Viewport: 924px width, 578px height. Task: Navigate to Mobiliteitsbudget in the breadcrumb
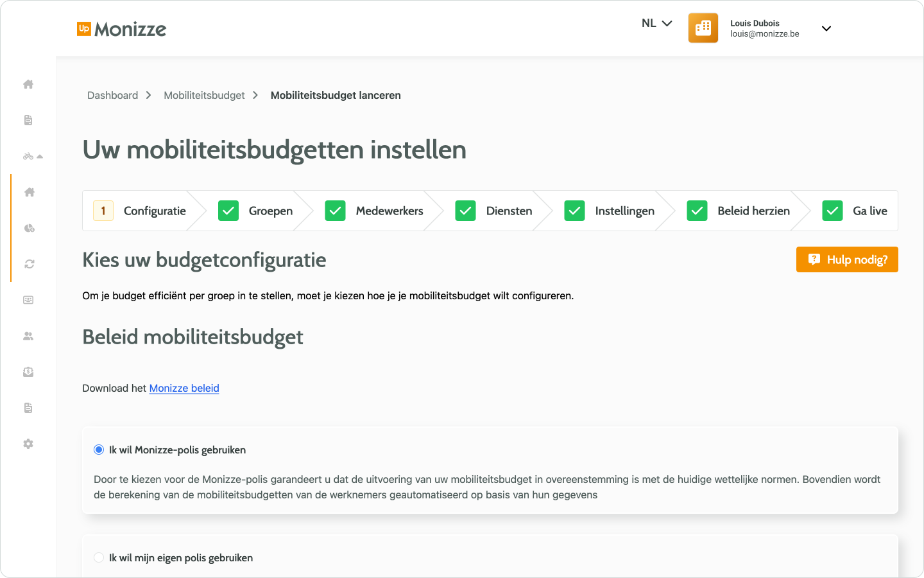[204, 95]
